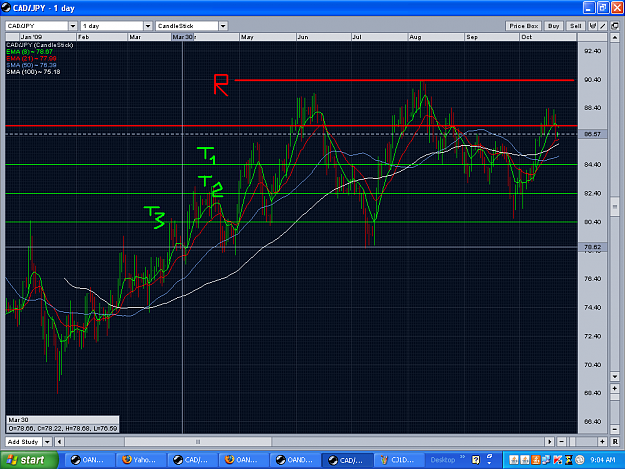Click the horizontal scroll left arrow
The width and height of the screenshot is (625, 469).
[x=59, y=442]
